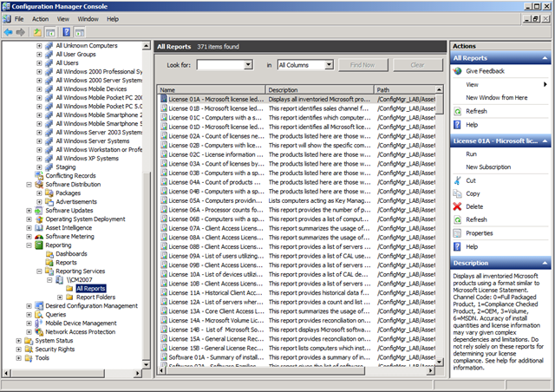Select the Staging collection
This screenshot has width=555, height=392.
click(66, 167)
